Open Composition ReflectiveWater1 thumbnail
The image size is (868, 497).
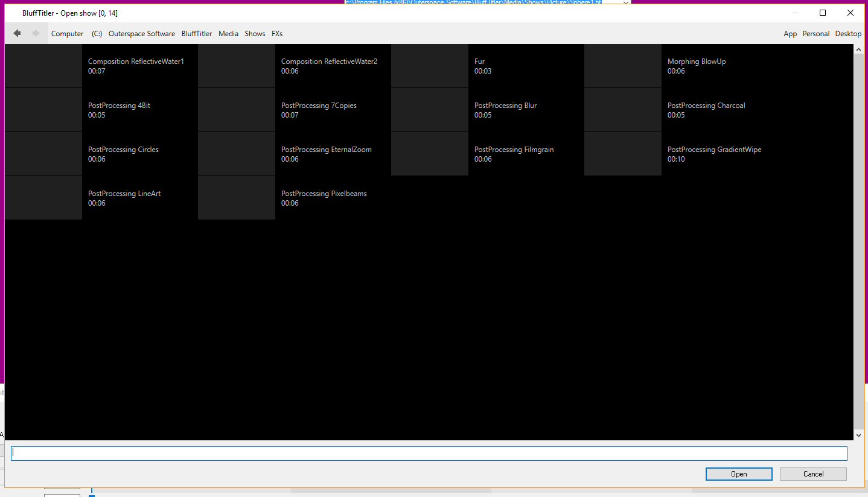(43, 66)
